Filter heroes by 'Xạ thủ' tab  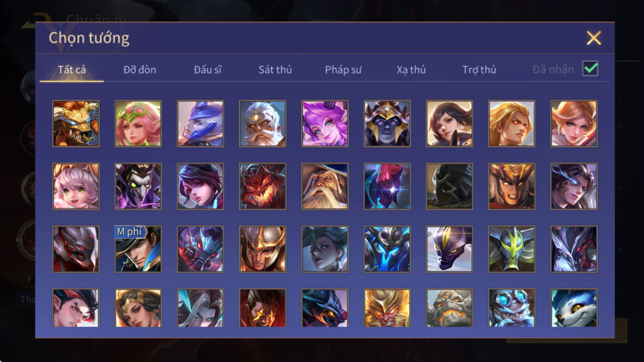pyautogui.click(x=411, y=70)
